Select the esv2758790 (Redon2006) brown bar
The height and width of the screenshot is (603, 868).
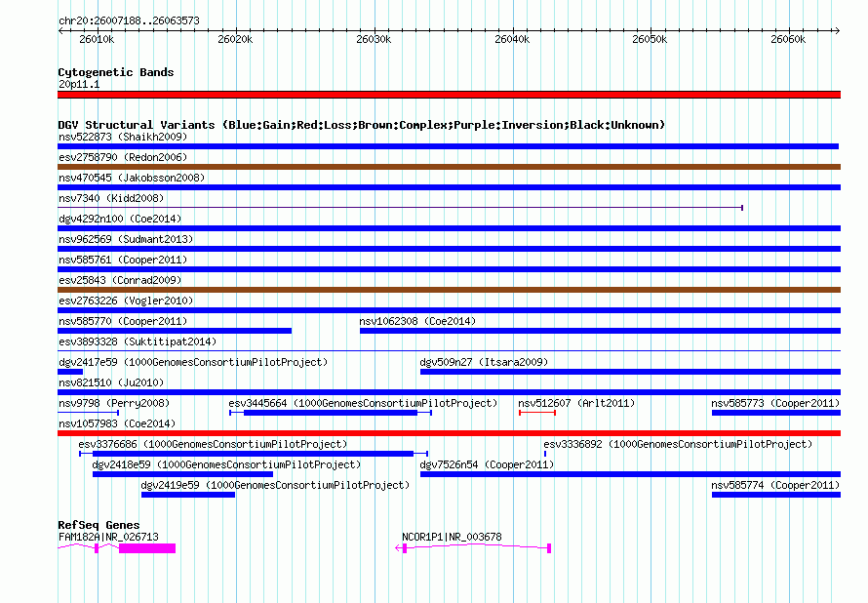449,167
